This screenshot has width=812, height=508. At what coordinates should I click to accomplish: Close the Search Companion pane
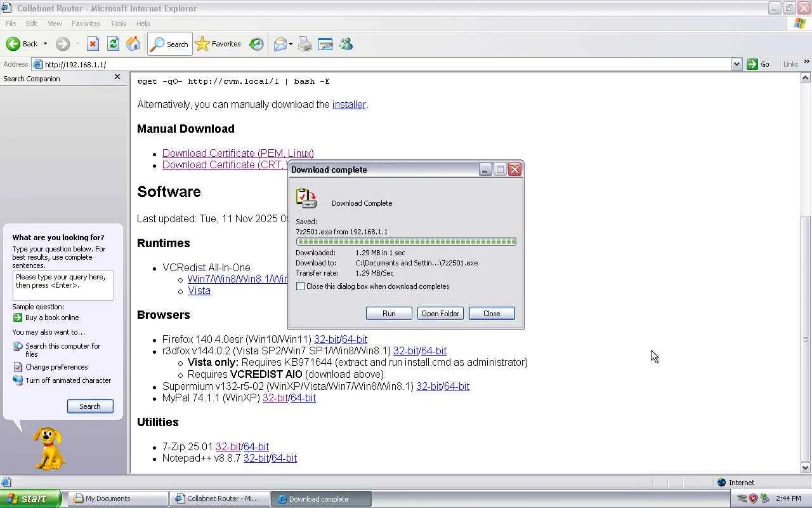pyautogui.click(x=117, y=77)
